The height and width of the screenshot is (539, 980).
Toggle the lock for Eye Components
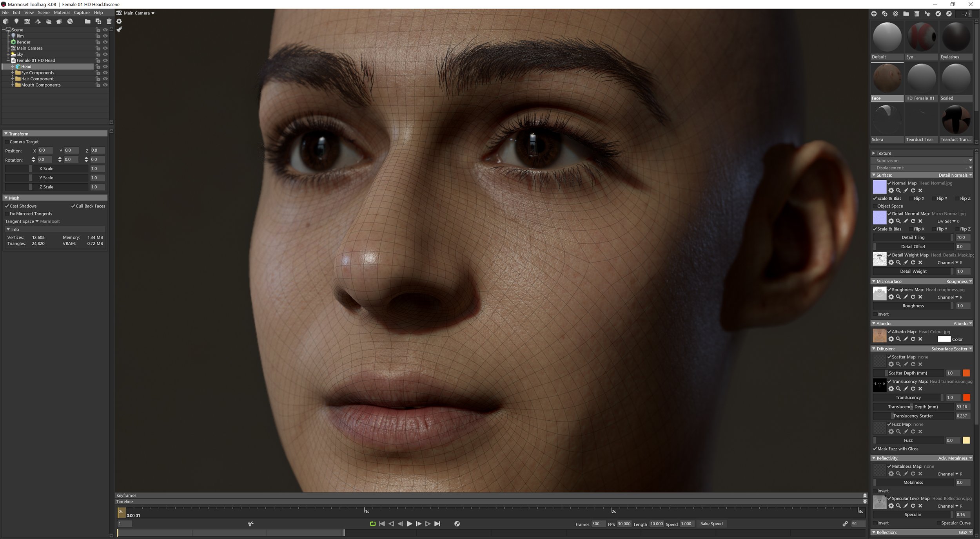[98, 73]
